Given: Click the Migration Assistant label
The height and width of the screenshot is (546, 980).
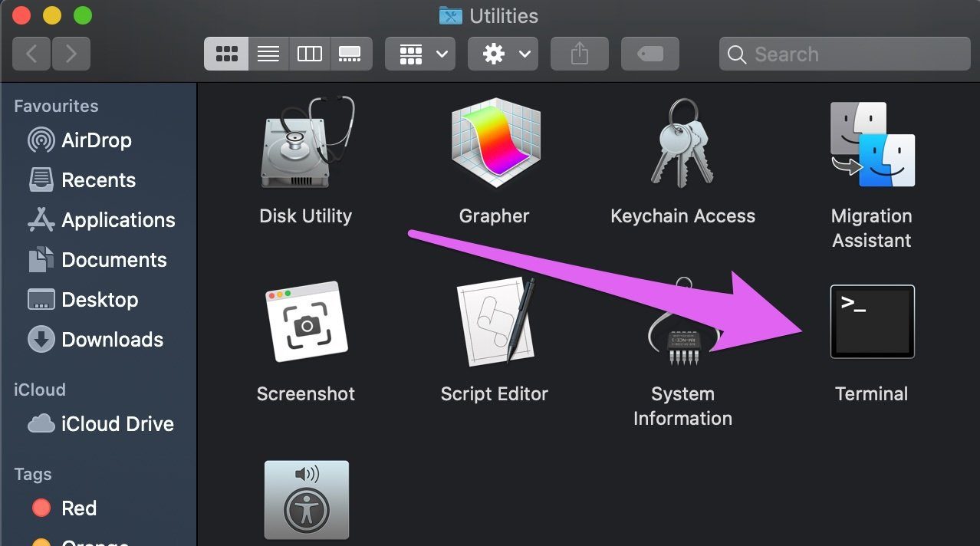Looking at the screenshot, I should [872, 229].
